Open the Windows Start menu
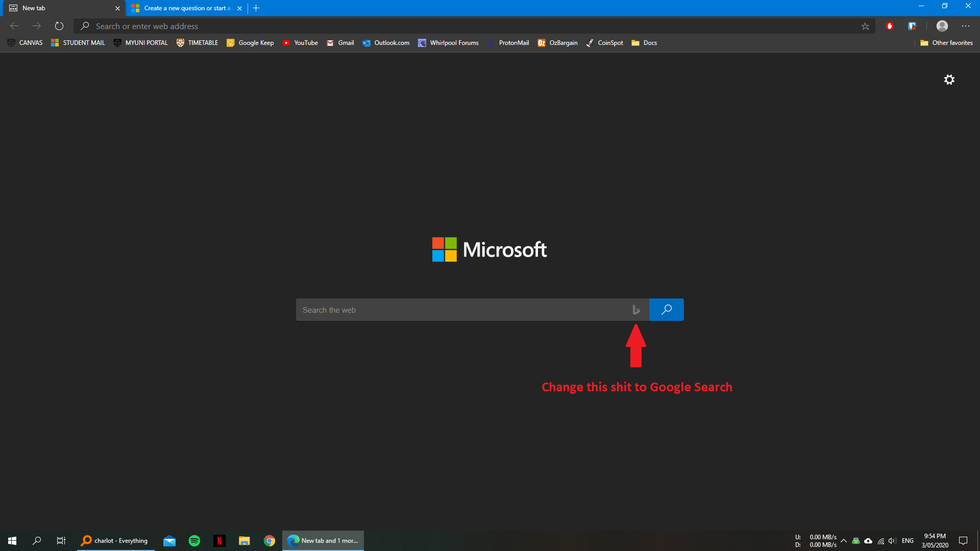Viewport: 980px width, 551px height. pyautogui.click(x=12, y=541)
